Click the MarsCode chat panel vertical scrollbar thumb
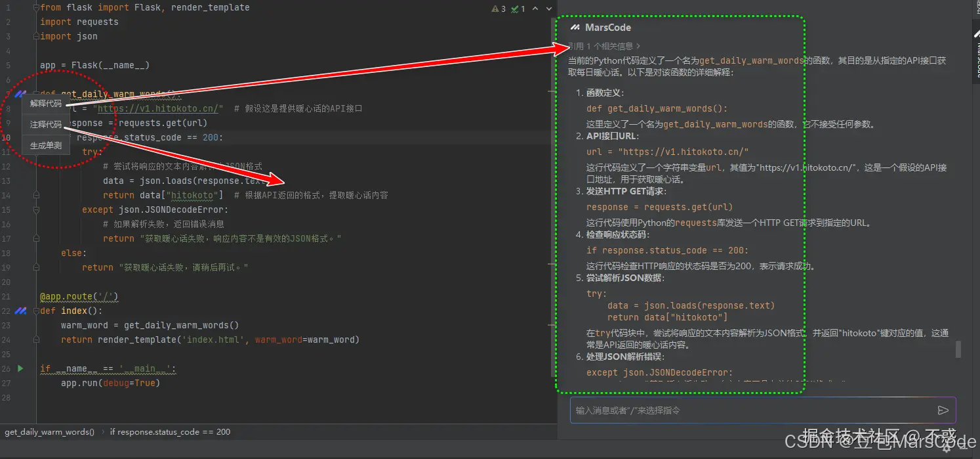 pyautogui.click(x=958, y=349)
